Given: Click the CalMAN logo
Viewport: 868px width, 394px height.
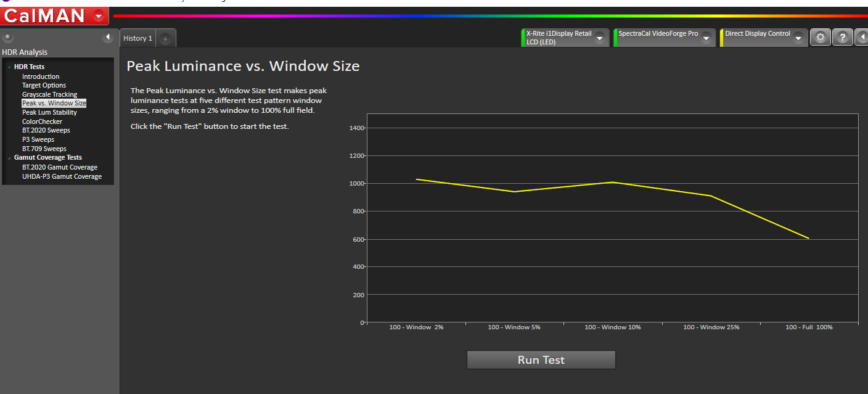Looking at the screenshot, I should pyautogui.click(x=43, y=15).
